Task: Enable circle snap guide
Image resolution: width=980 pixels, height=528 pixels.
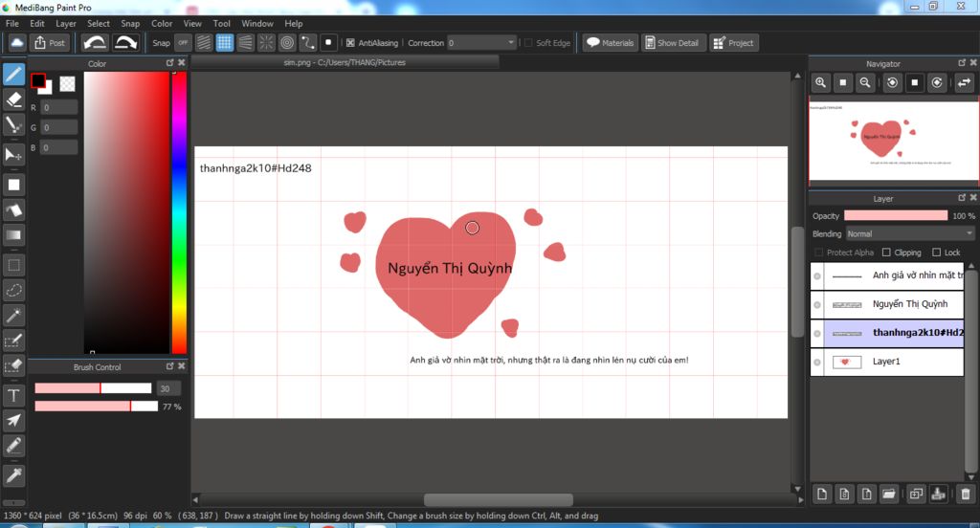Action: (287, 42)
